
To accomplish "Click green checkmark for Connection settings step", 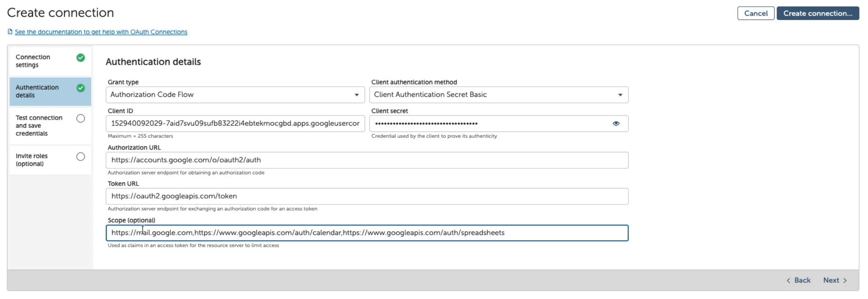I will point(80,58).
